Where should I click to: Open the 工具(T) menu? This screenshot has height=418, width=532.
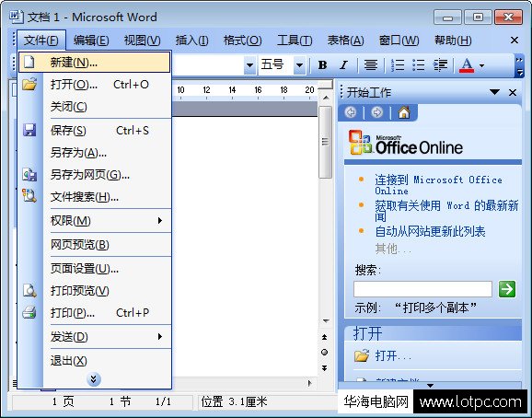click(x=295, y=41)
